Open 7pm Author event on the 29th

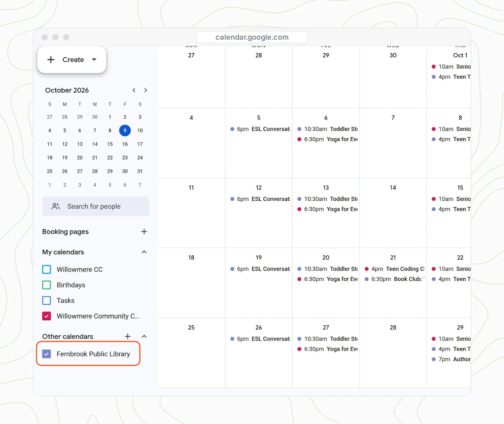(x=451, y=359)
